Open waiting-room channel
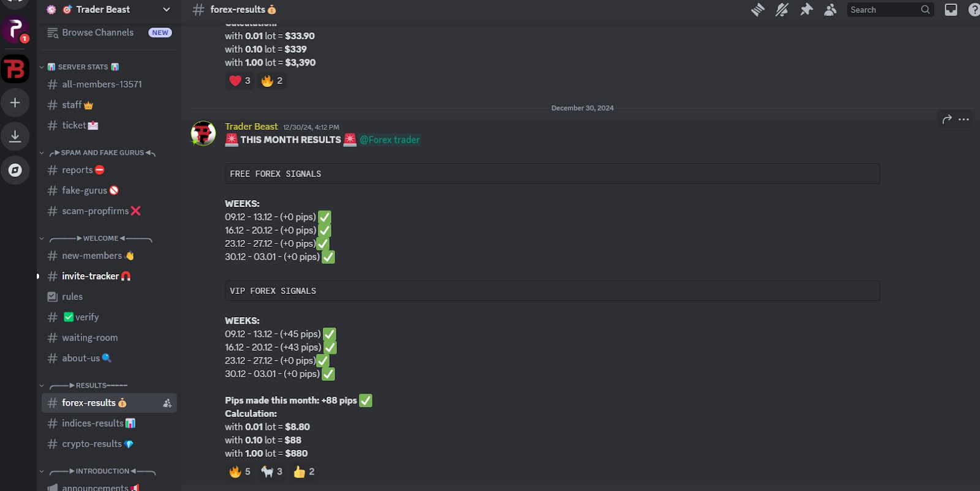Image resolution: width=980 pixels, height=491 pixels. (109, 337)
